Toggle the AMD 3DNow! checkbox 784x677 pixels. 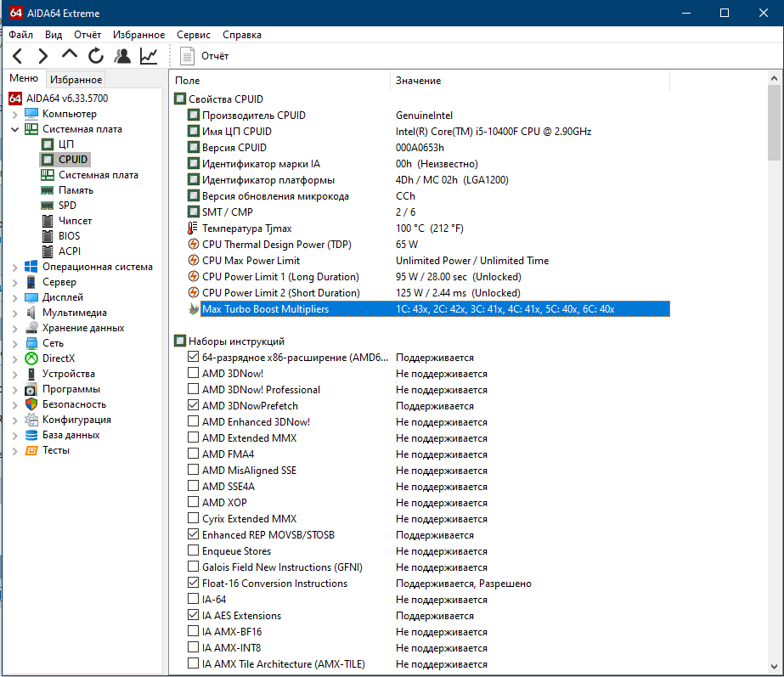[x=194, y=373]
